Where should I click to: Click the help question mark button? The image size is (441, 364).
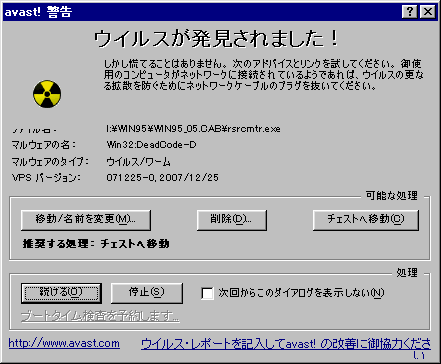pyautogui.click(x=410, y=12)
